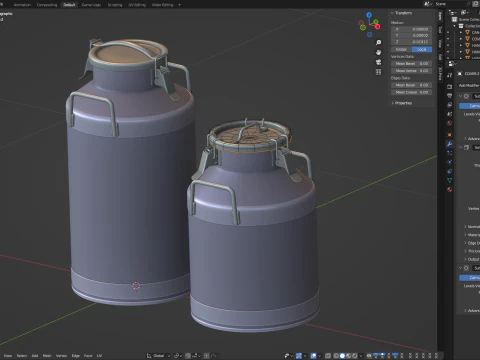Select Local median coordinates
Image resolution: width=480 pixels, height=360 pixels.
(422, 49)
